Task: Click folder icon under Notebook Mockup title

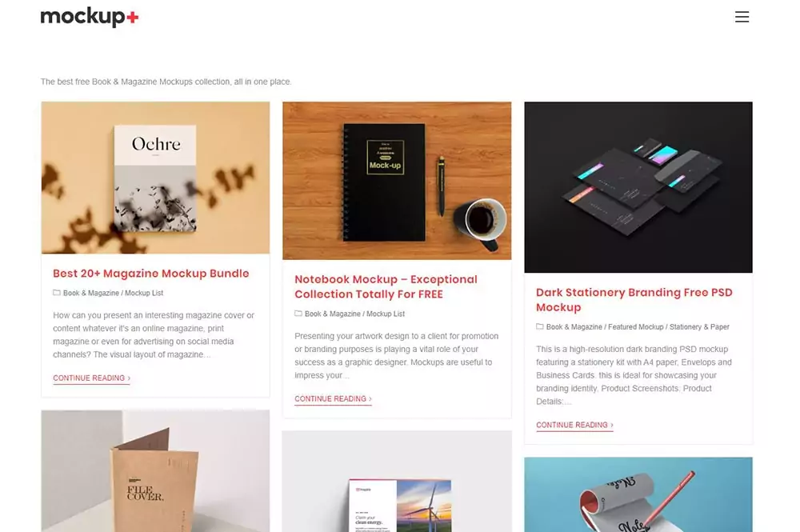Action: 298,314
